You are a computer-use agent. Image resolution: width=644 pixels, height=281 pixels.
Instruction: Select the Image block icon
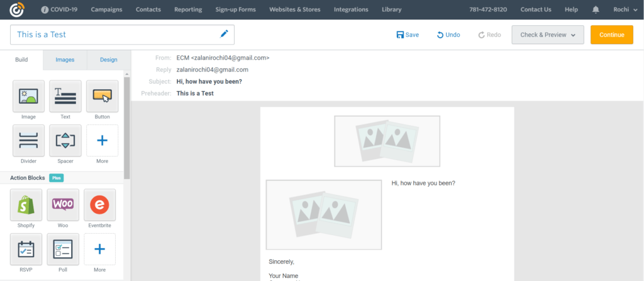point(28,96)
